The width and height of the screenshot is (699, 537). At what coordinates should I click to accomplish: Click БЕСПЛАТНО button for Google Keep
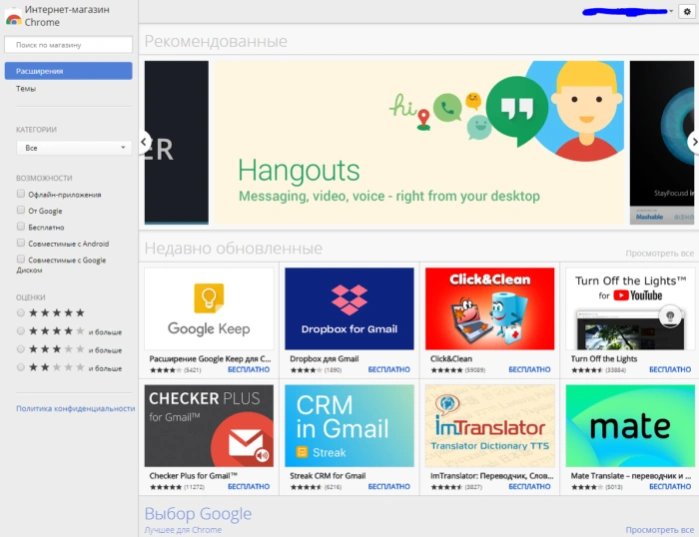(x=249, y=369)
